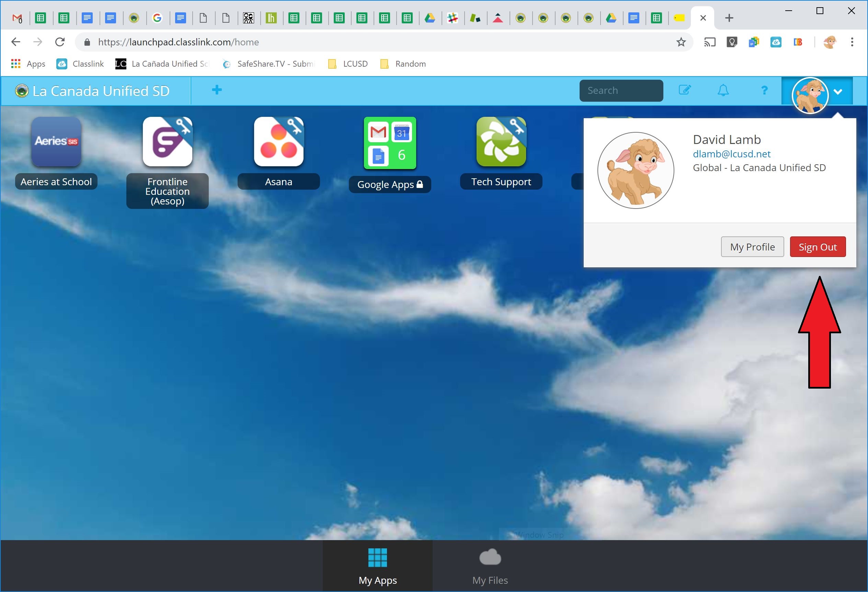Open a new browser tab
This screenshot has width=868, height=592.
pos(729,18)
